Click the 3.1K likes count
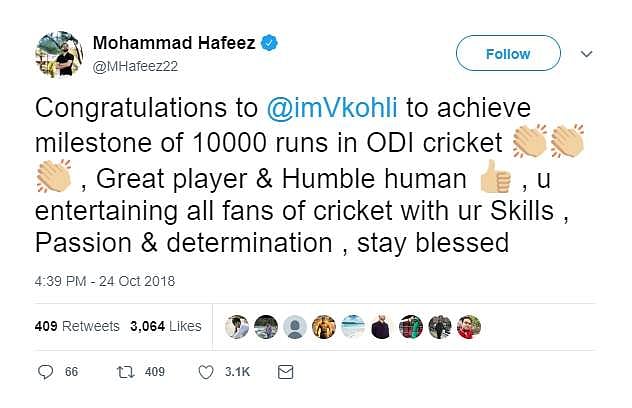632x408 pixels. tap(240, 372)
